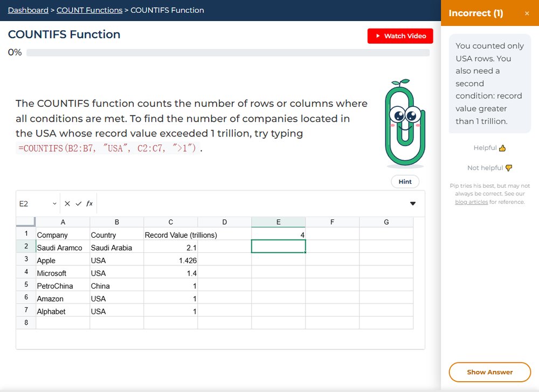Viewport: 539px width, 392px height.
Task: Click the Watch Video button
Action: (400, 36)
